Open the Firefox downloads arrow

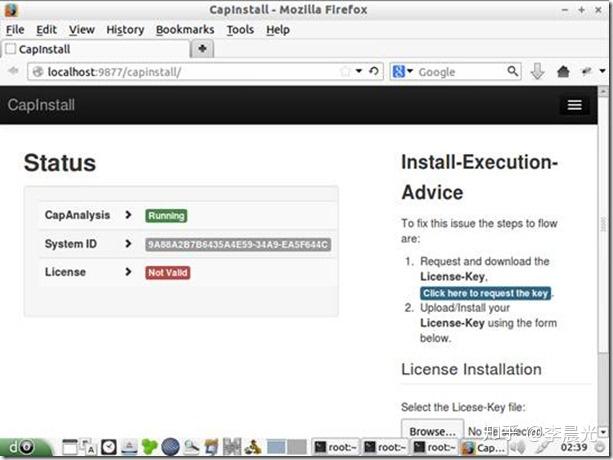click(x=538, y=72)
